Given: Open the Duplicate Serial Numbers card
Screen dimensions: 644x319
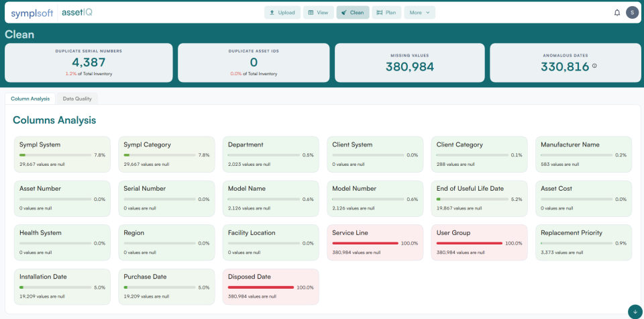Looking at the screenshot, I should 89,63.
